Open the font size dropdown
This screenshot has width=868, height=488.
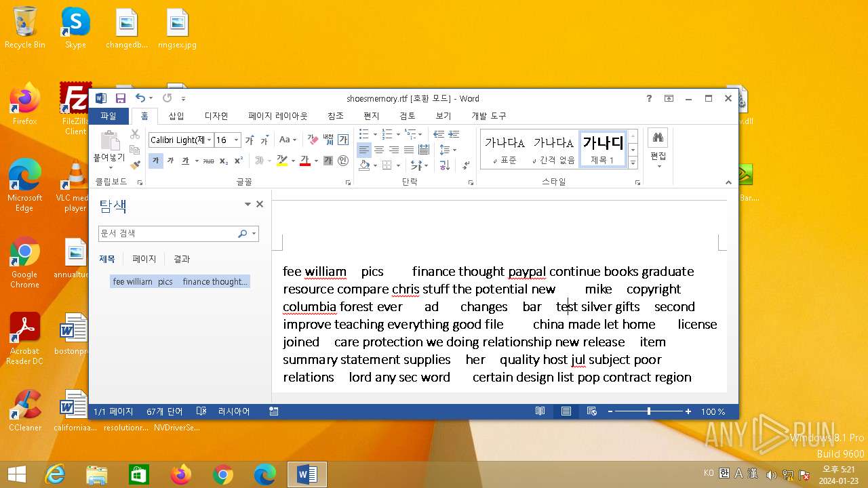236,140
